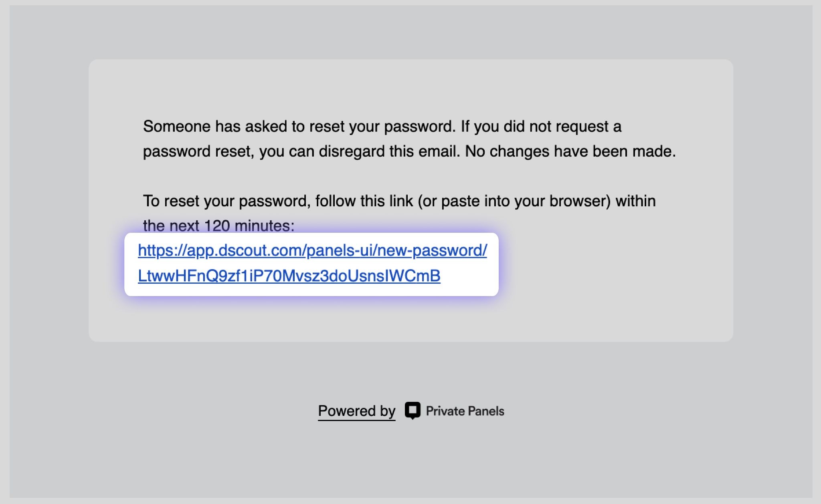The width and height of the screenshot is (821, 504).
Task: Click the "To reset your password" instruction text
Action: [227, 201]
